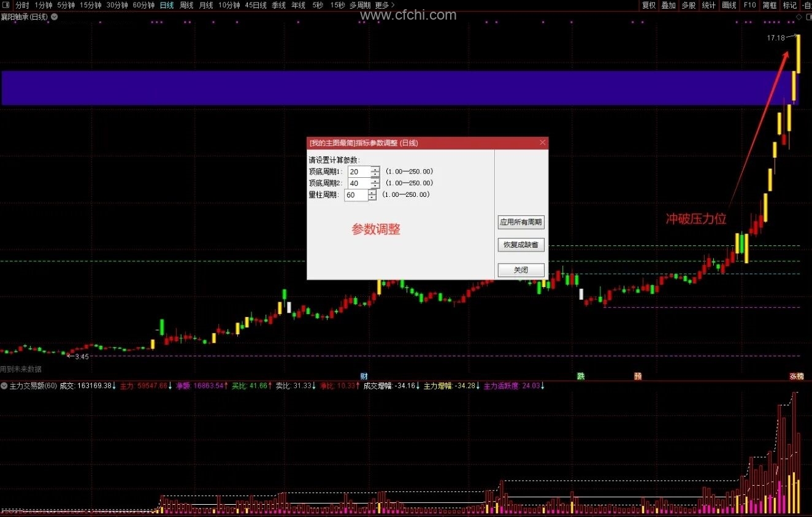812x517 pixels.
Task: Open the 多周期 multi-period view
Action: 360,5
